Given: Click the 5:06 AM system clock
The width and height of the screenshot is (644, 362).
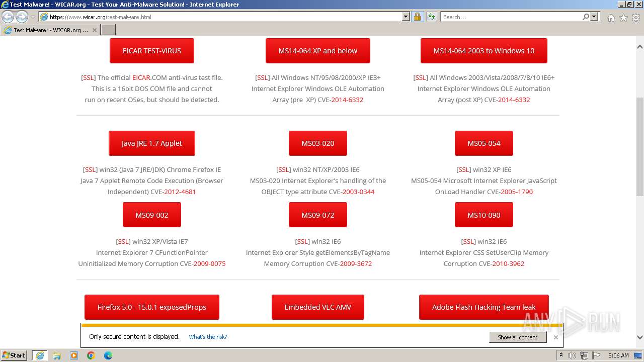Looking at the screenshot, I should click(618, 355).
